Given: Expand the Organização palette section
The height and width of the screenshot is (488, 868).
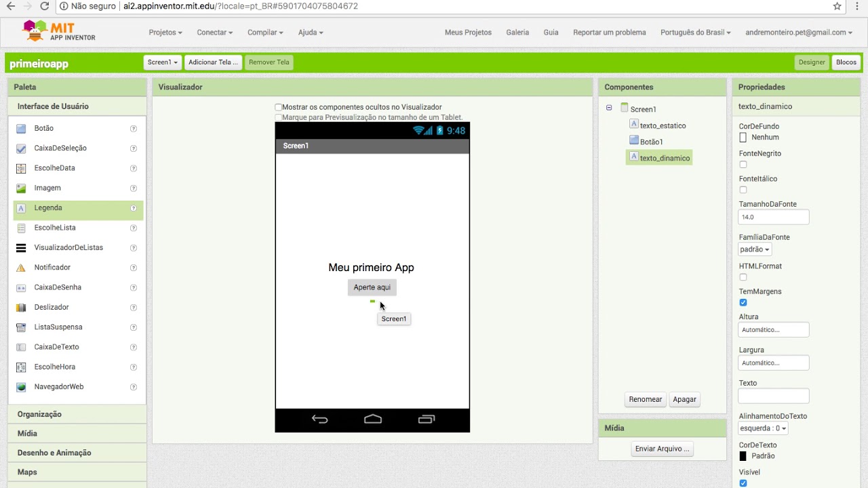Looking at the screenshot, I should coord(77,414).
